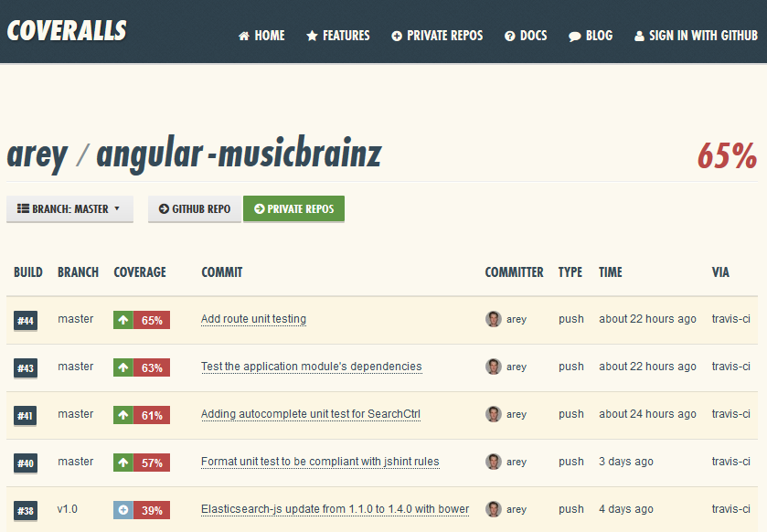
Task: Open travis-ci link for build #41
Action: pos(730,414)
